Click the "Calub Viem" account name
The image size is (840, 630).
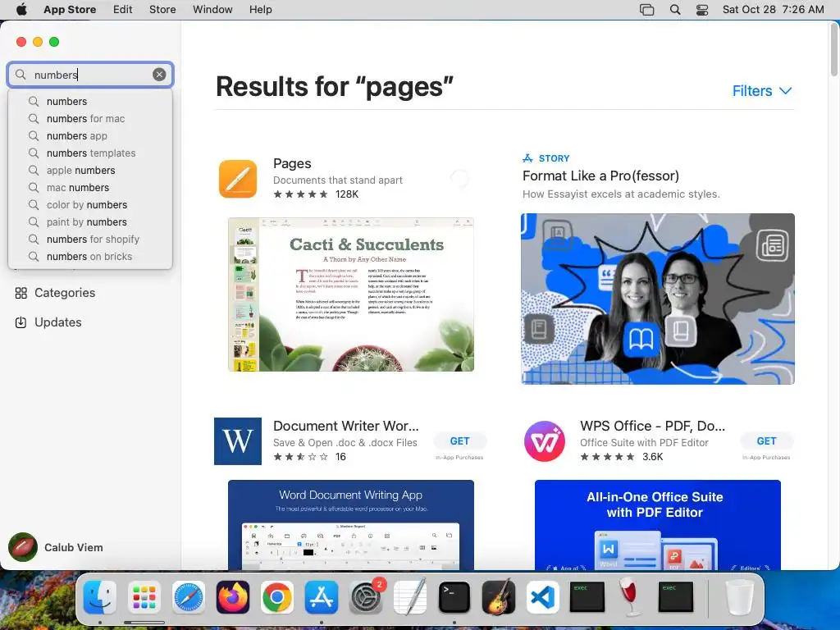click(73, 547)
